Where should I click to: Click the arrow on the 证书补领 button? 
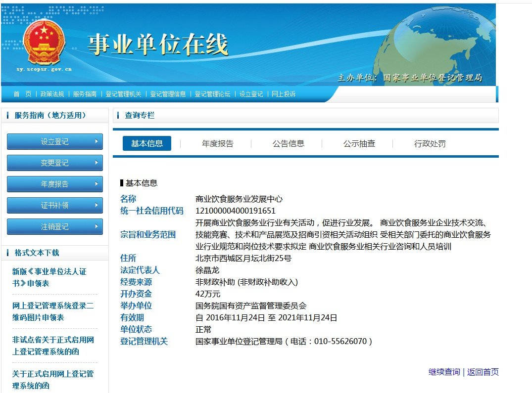coord(97,205)
